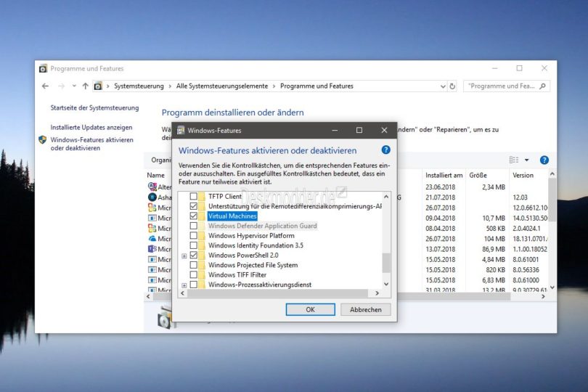Open the view options dropdown arrow
Viewport: 588px width, 392px height.
click(527, 160)
